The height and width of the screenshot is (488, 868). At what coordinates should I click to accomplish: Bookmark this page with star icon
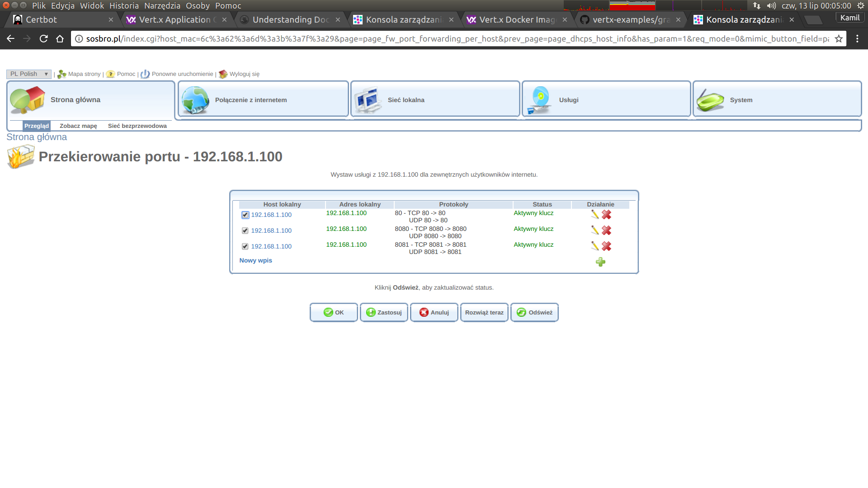click(x=839, y=39)
